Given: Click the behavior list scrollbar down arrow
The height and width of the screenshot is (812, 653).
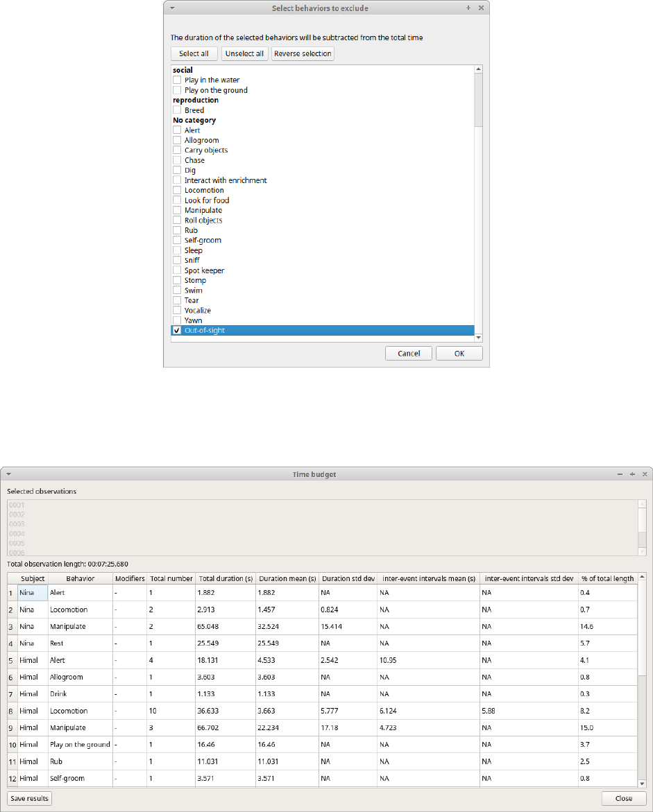Looking at the screenshot, I should coord(478,338).
